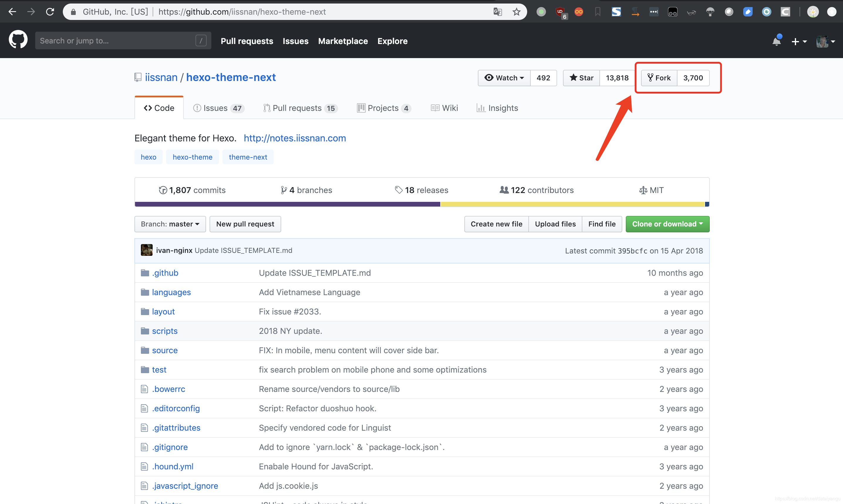Open Pull requests in top navigation
Screen dimensions: 843x504
pos(247,41)
